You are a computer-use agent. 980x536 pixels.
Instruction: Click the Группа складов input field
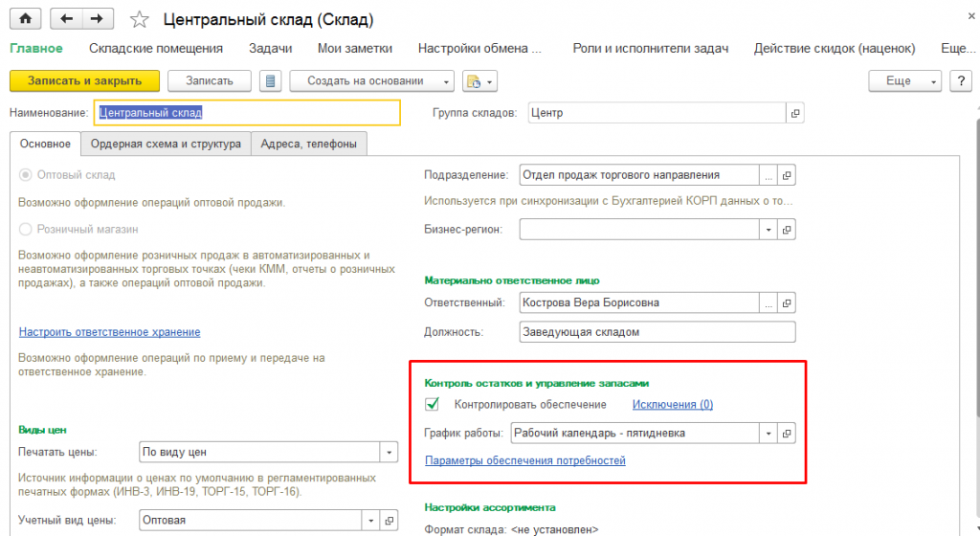[x=657, y=113]
